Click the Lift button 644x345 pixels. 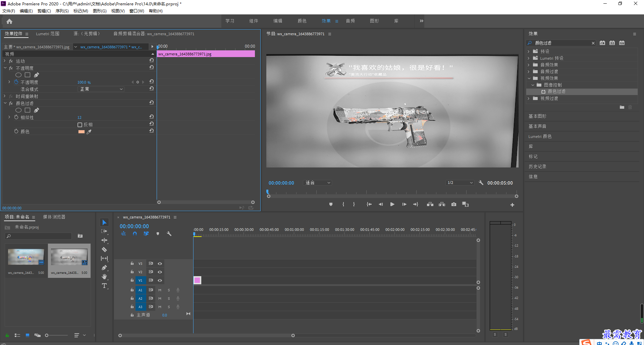430,204
